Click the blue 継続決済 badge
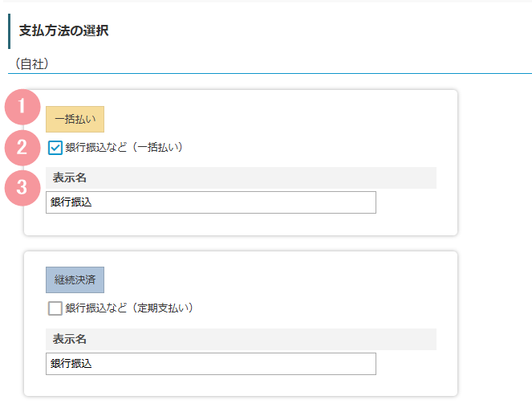Screen dimensions: 532x404 (x=75, y=280)
